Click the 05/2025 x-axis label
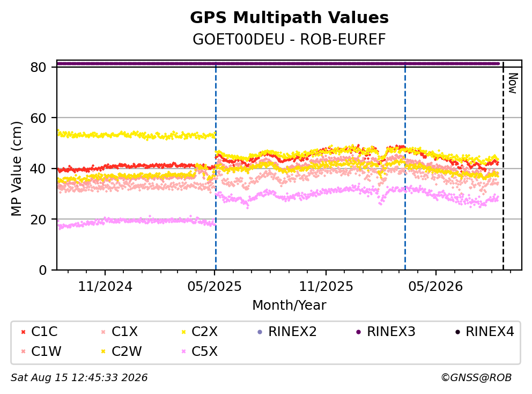The width and height of the screenshot is (532, 394). [x=215, y=287]
